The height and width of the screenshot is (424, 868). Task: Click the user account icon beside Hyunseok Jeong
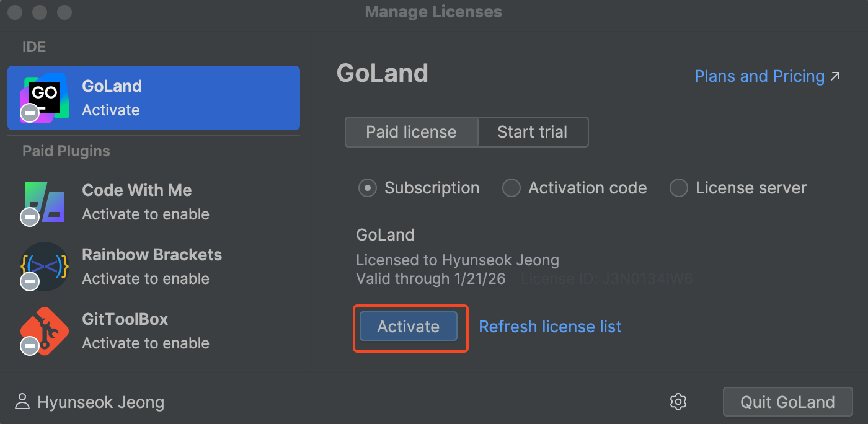pos(22,402)
